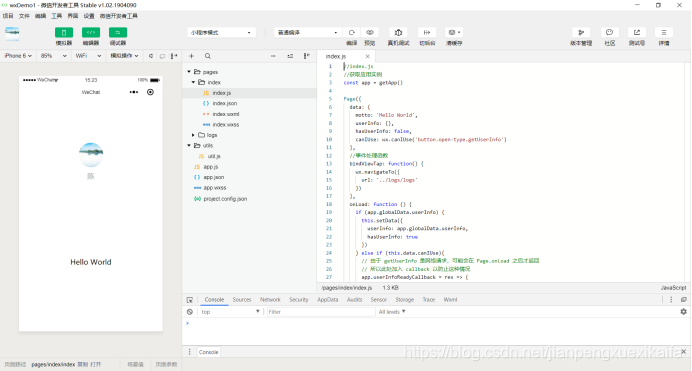Open the 工具 menu
This screenshot has height=371, width=692.
click(56, 16)
